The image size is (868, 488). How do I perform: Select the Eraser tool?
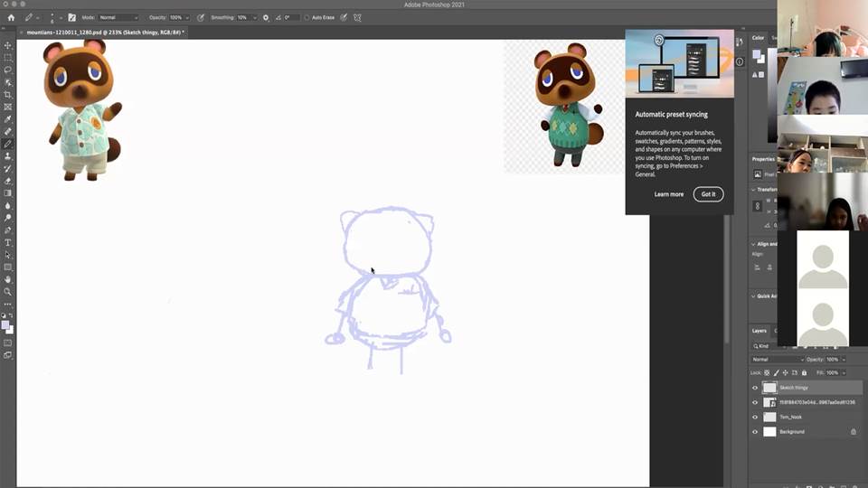(x=8, y=181)
